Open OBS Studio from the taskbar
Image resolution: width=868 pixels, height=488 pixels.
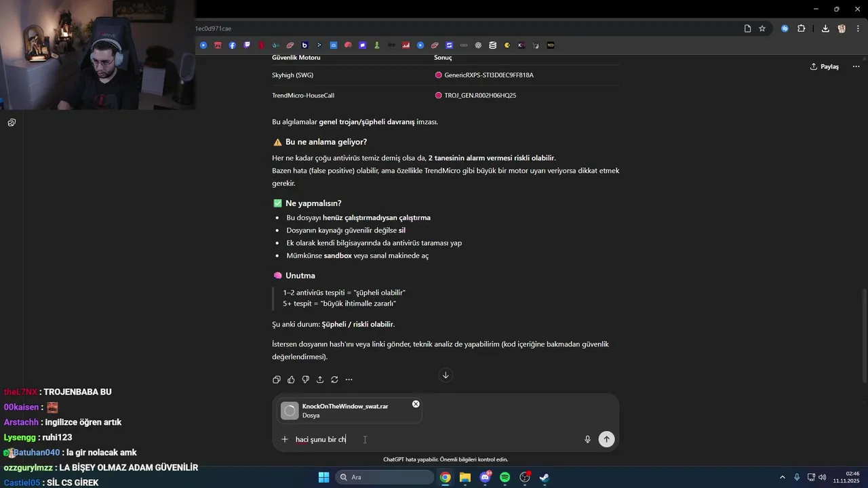pyautogui.click(x=524, y=477)
